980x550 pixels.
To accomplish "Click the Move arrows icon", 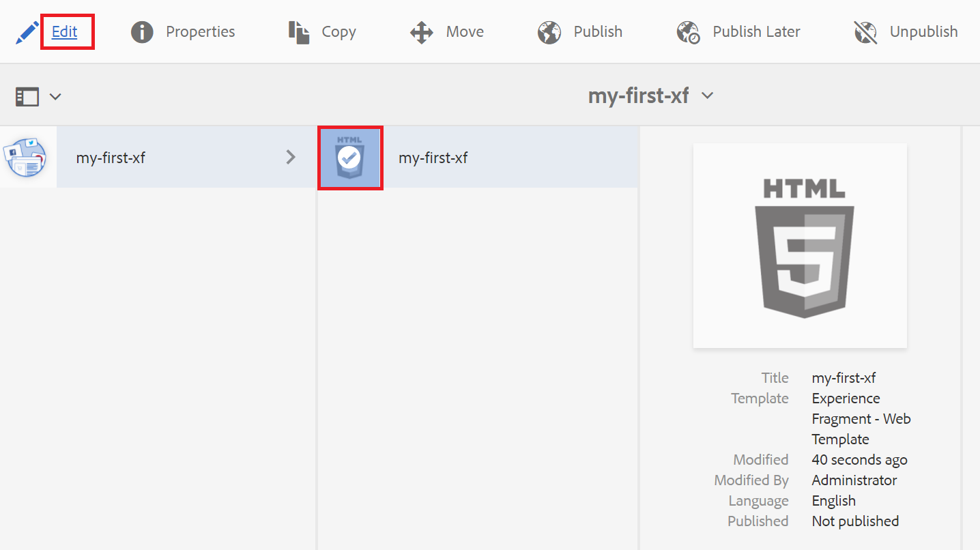I will [x=422, y=32].
